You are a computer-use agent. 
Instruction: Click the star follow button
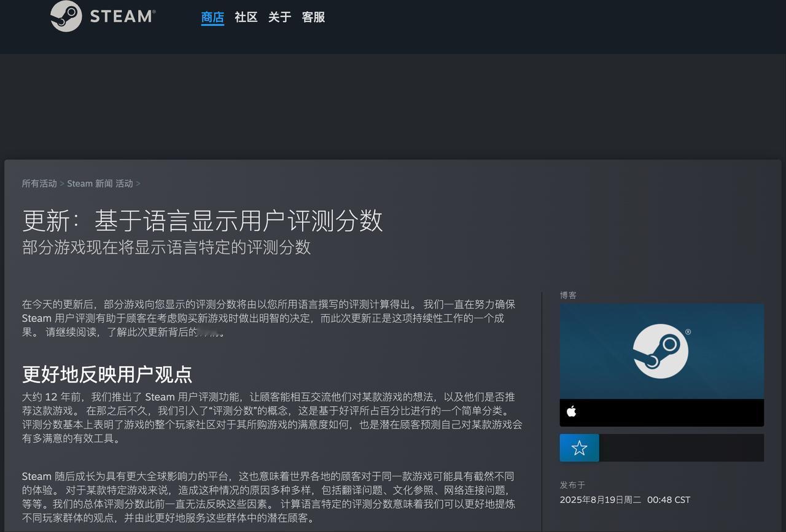tap(579, 448)
